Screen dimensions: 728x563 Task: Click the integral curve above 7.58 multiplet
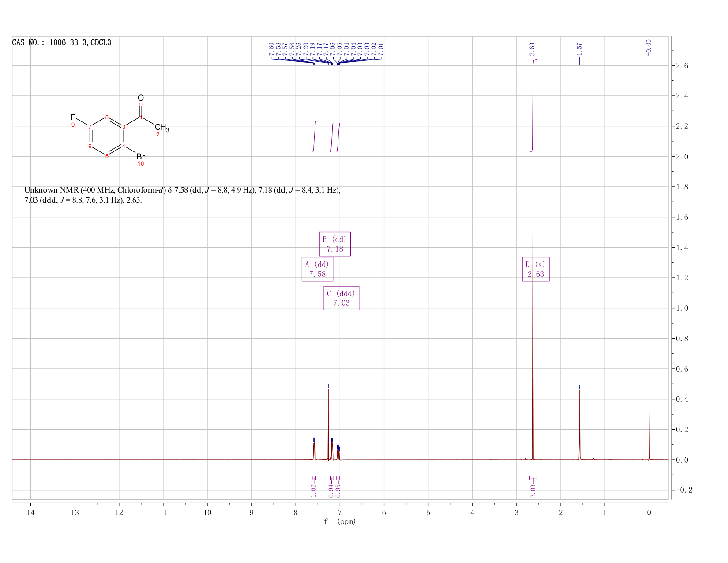pos(314,136)
